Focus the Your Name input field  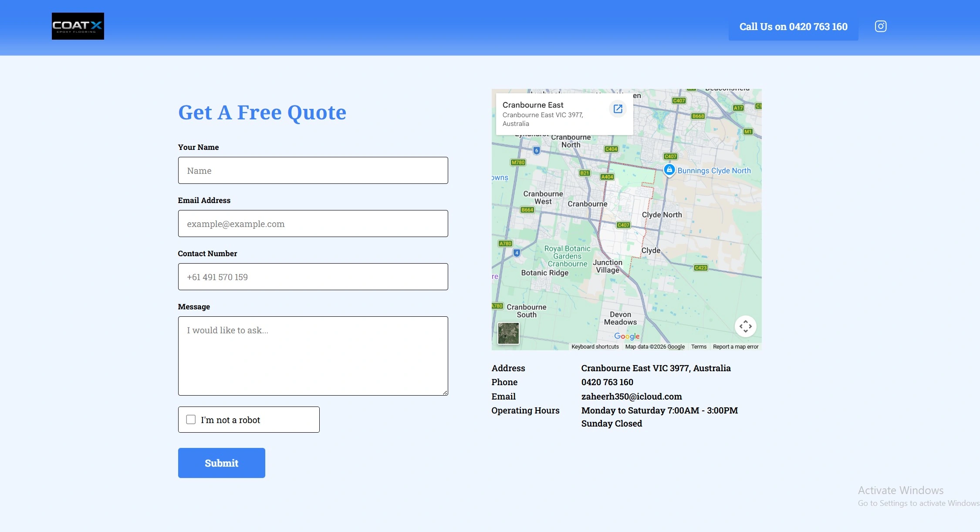coord(313,170)
